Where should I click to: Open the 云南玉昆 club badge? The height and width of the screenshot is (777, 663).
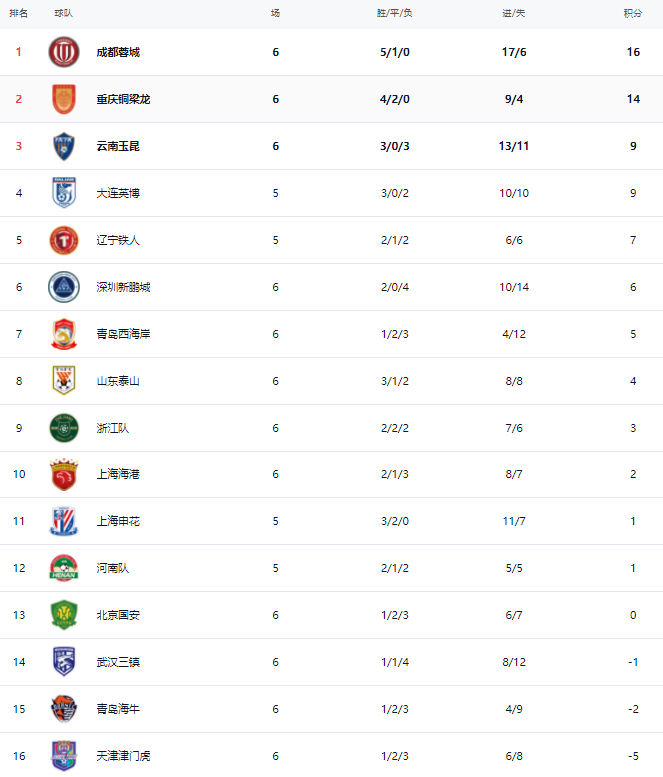pyautogui.click(x=64, y=146)
